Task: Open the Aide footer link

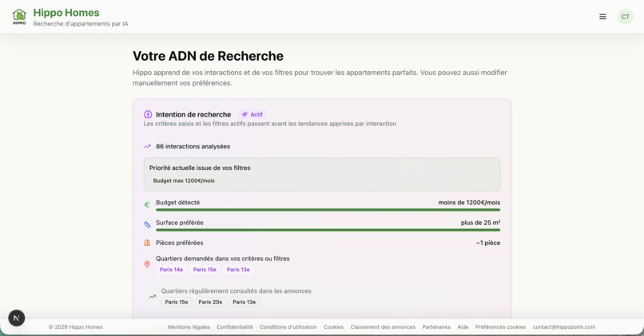Action: (x=463, y=327)
